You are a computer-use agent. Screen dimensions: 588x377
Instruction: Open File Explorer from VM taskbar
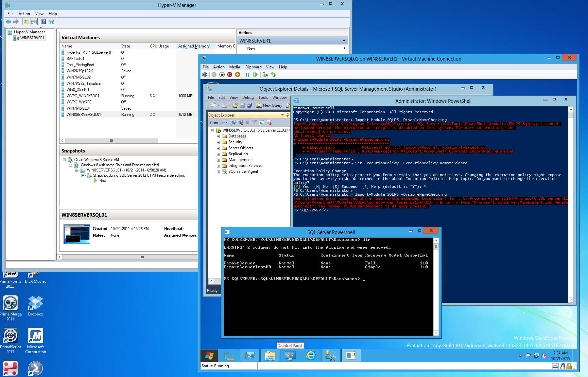click(270, 355)
